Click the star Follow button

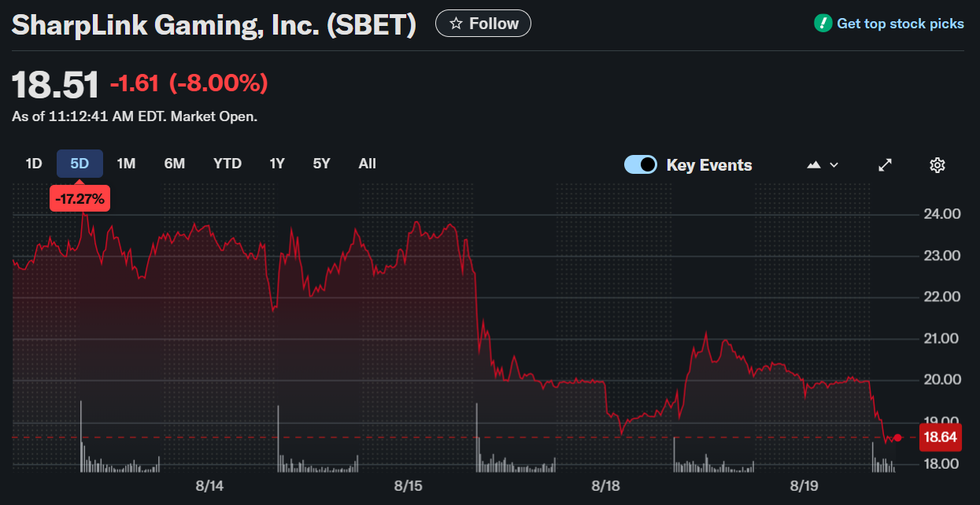[483, 24]
